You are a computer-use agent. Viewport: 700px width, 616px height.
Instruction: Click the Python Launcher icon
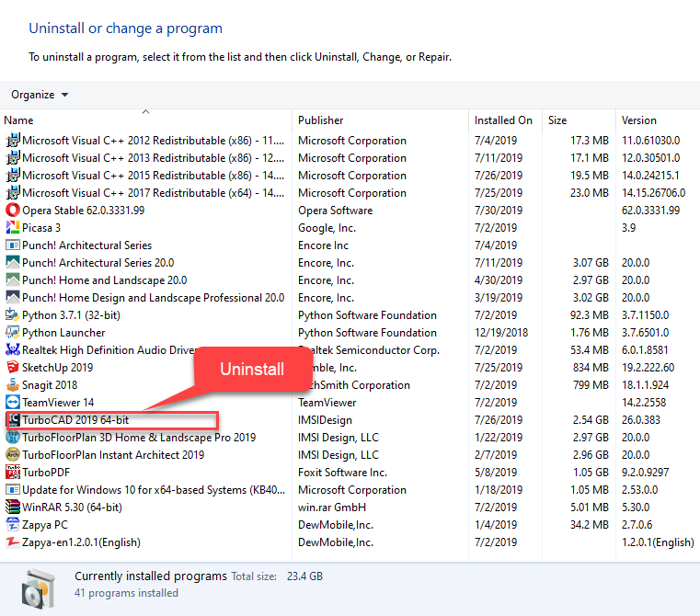pyautogui.click(x=13, y=332)
